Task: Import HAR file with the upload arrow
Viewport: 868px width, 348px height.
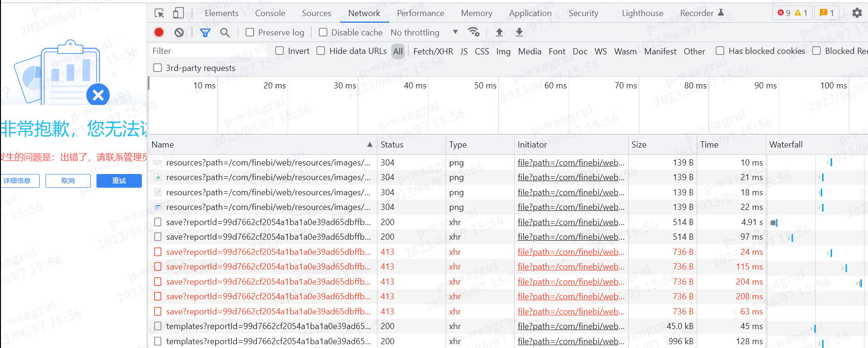Action: [x=500, y=32]
